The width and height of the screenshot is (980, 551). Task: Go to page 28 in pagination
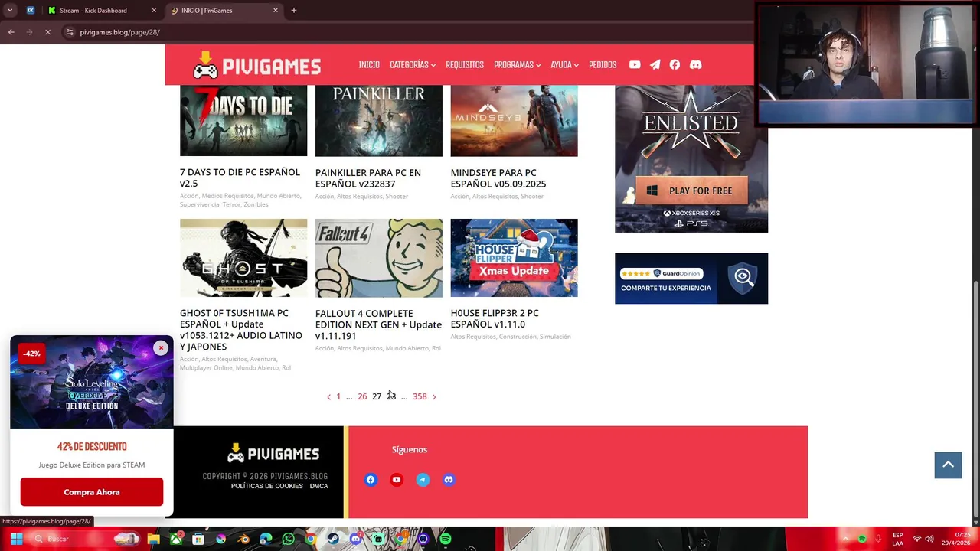coord(391,396)
